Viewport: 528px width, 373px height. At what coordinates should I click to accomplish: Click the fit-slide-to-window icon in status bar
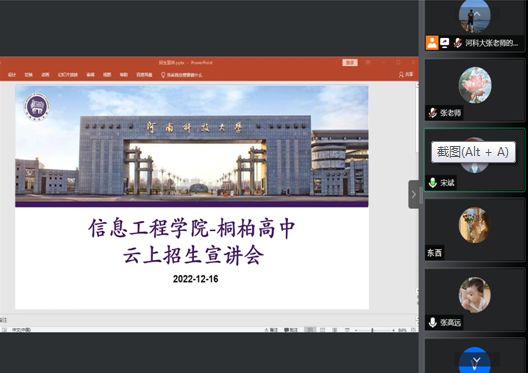(414, 330)
